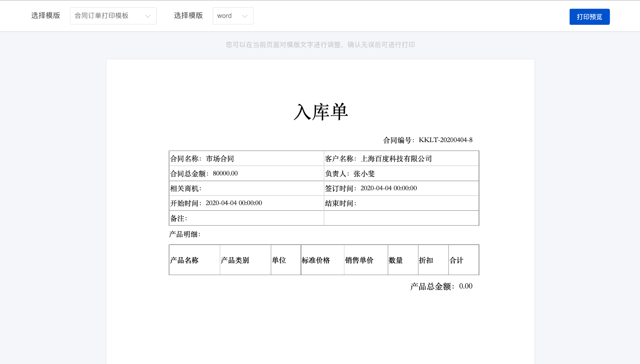
Task: Click the 产品总金额: 0.00 text
Action: [x=441, y=286]
